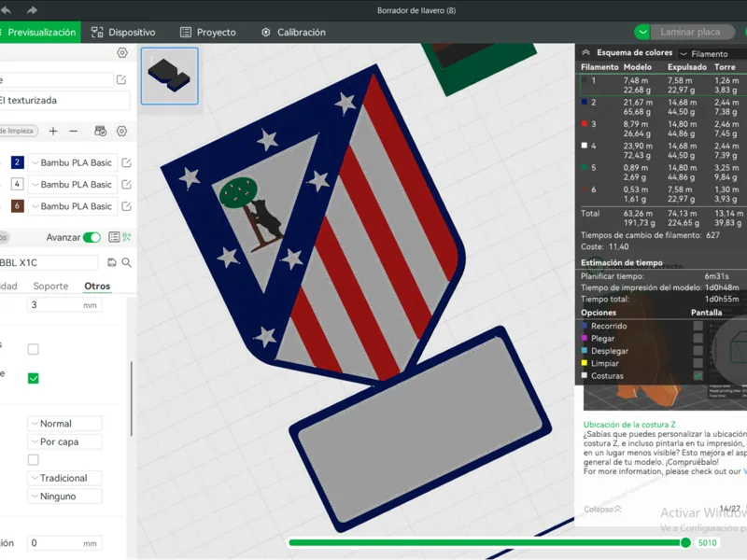Click the green layer slider handle

[x=685, y=542]
